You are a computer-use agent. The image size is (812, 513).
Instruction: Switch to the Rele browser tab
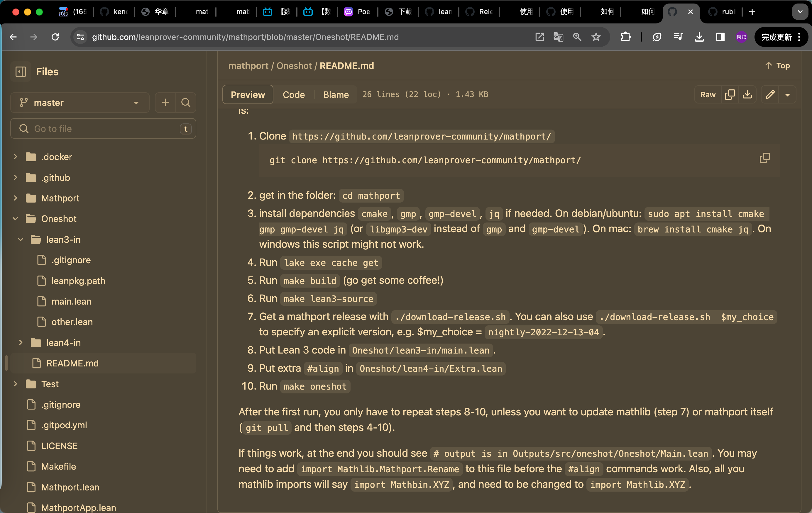479,12
